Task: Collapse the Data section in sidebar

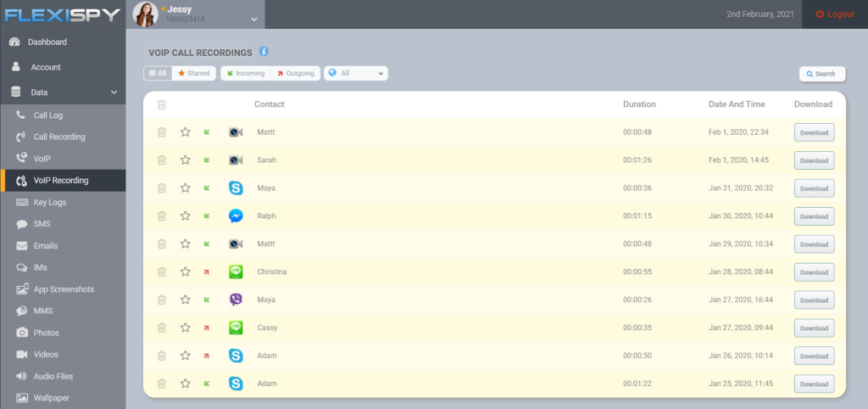Action: coord(114,92)
